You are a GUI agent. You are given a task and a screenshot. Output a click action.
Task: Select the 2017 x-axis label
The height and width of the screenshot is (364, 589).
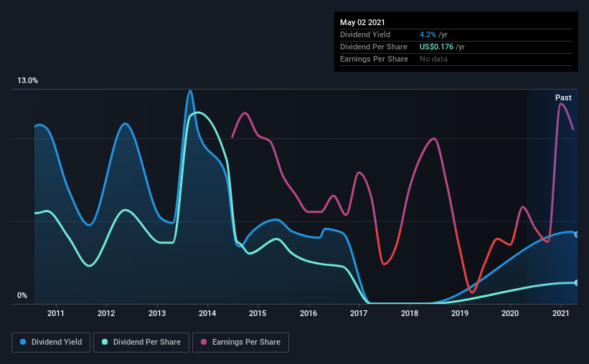coord(359,313)
